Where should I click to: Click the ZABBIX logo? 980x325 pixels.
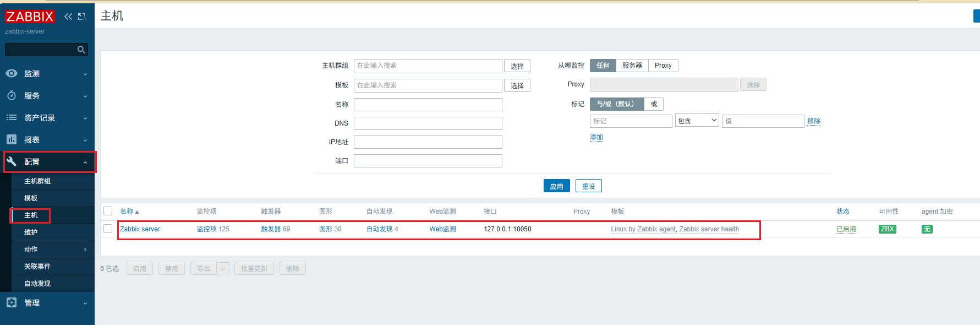[x=30, y=17]
